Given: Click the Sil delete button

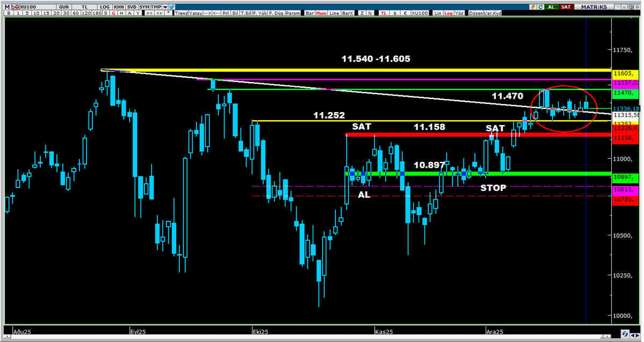Looking at the screenshot, I should click(235, 13).
